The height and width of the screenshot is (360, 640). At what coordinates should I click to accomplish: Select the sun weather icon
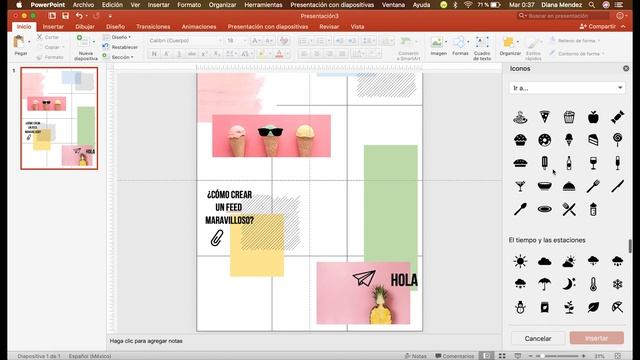pyautogui.click(x=520, y=261)
